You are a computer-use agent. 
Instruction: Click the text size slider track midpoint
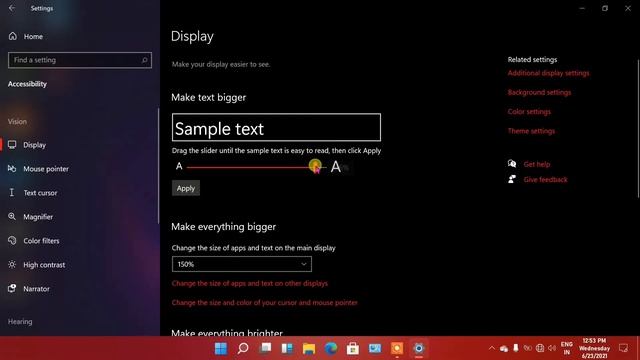coord(256,167)
